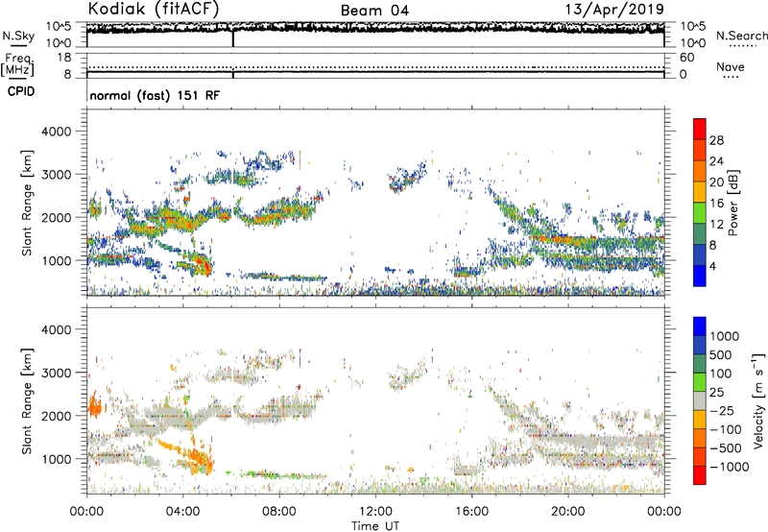Click the '28' power colorbar tick label
The image size is (768, 532).
pos(716,140)
